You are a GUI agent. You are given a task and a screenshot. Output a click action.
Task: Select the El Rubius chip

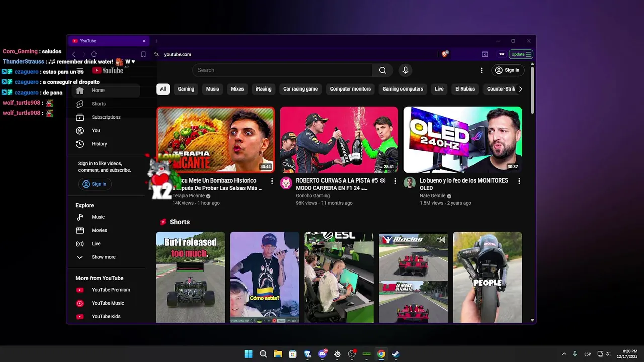pos(465,89)
